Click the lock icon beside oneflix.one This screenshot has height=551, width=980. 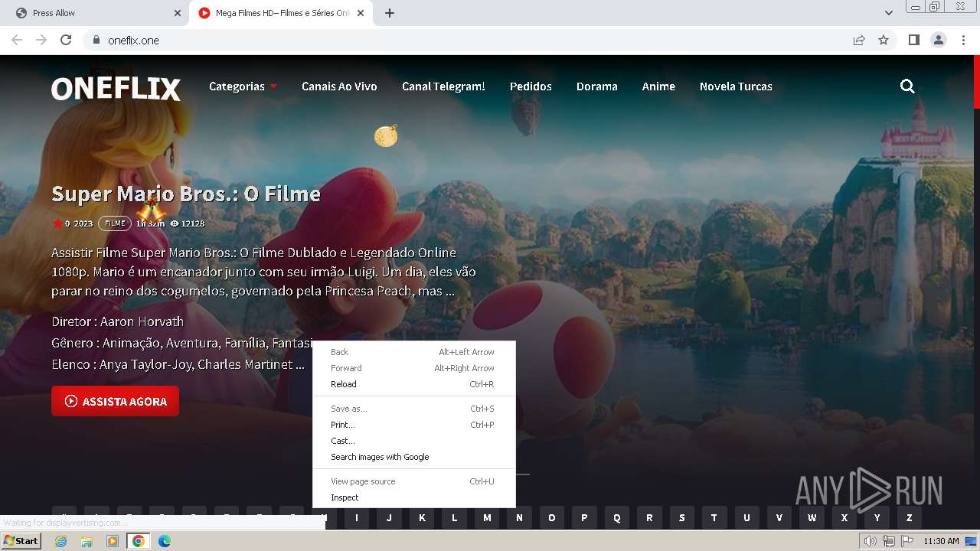96,40
